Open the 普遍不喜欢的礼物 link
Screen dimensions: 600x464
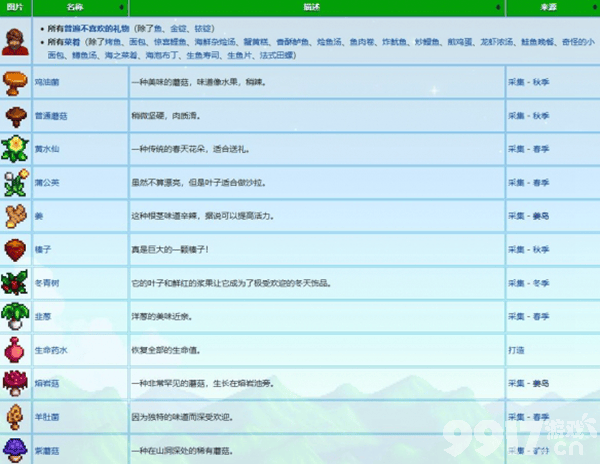click(x=96, y=29)
